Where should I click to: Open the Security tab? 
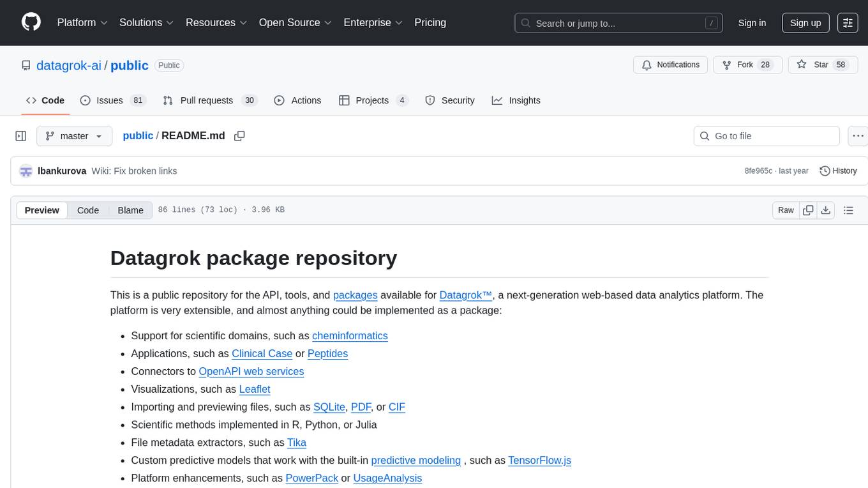click(450, 100)
